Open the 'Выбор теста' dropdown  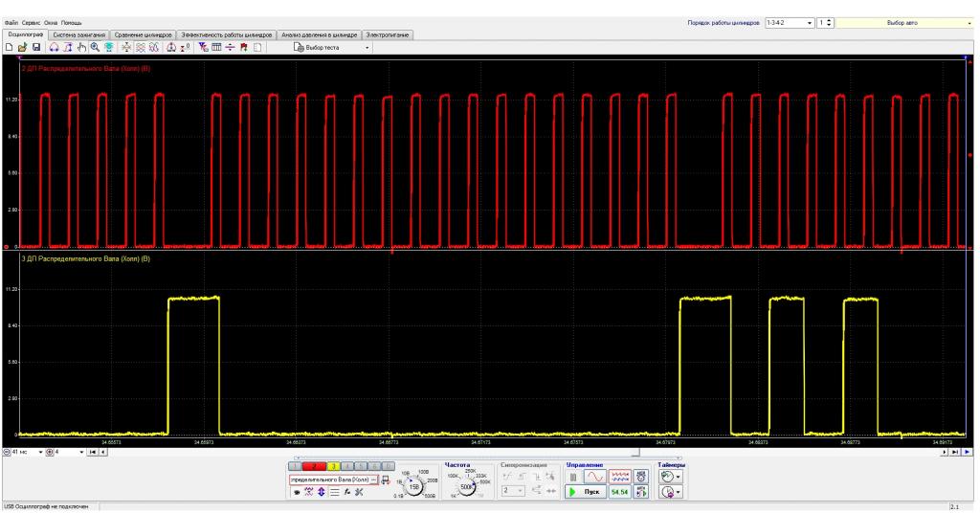(x=331, y=48)
